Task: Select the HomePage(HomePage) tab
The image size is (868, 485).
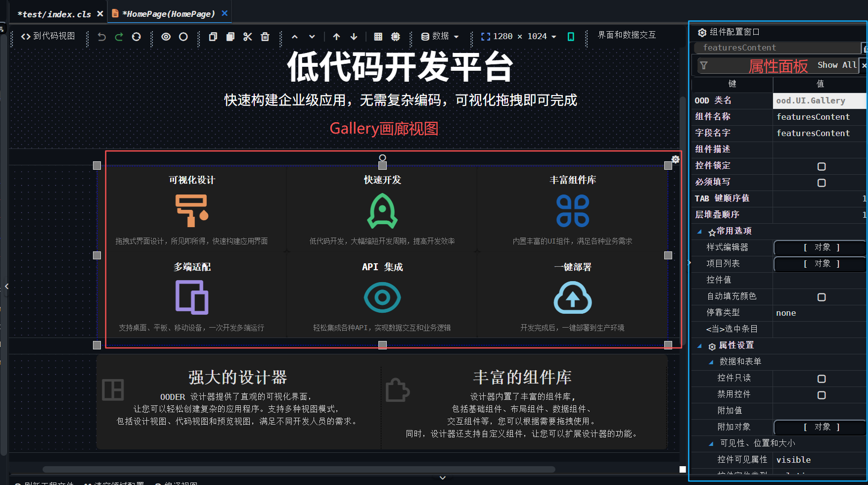Action: (169, 14)
